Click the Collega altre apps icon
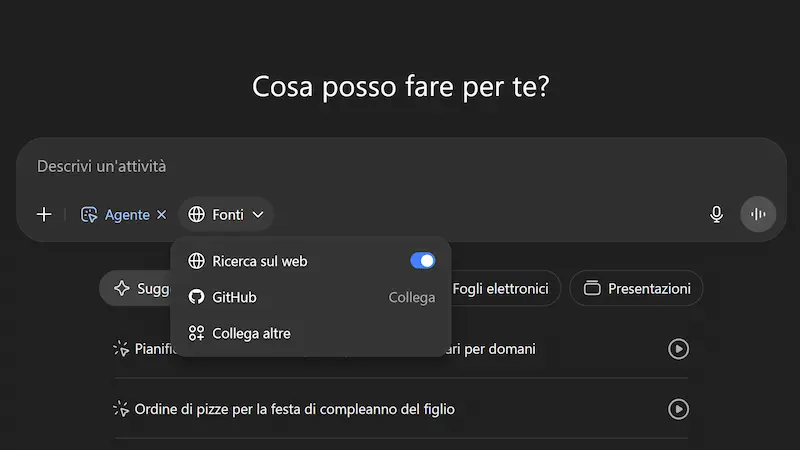Viewport: 800px width, 450px height. point(196,333)
